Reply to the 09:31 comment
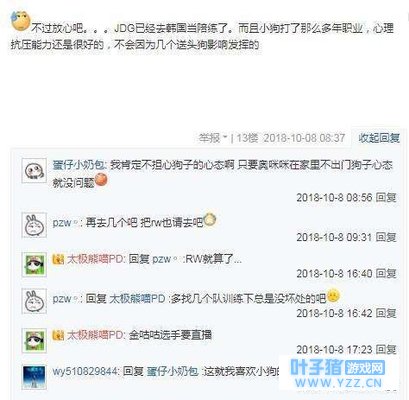This screenshot has height=400, width=409. pyautogui.click(x=386, y=237)
